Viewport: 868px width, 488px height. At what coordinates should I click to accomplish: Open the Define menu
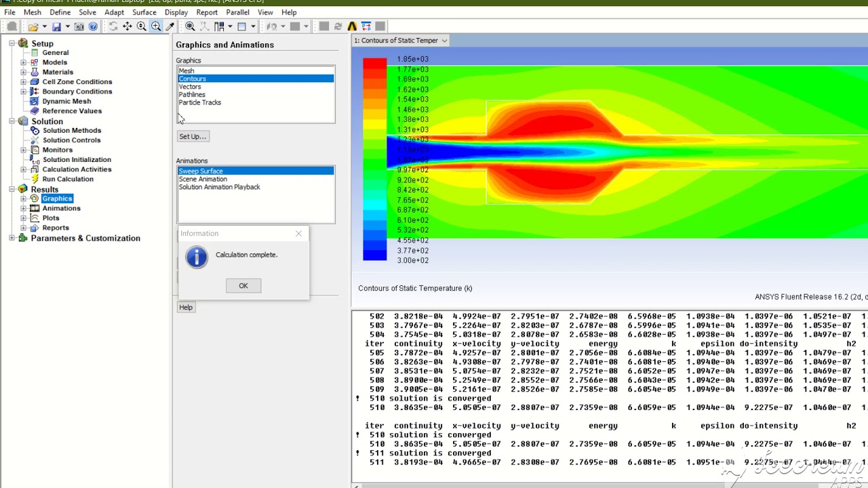tap(60, 12)
